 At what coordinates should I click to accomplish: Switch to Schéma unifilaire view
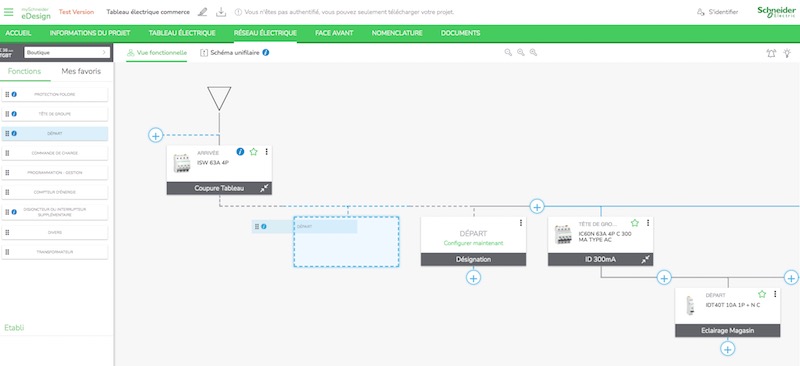pos(230,53)
